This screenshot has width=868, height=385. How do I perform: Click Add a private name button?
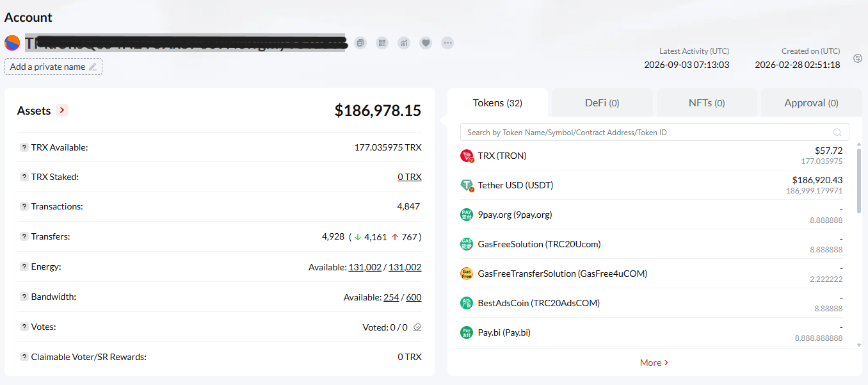[x=53, y=67]
